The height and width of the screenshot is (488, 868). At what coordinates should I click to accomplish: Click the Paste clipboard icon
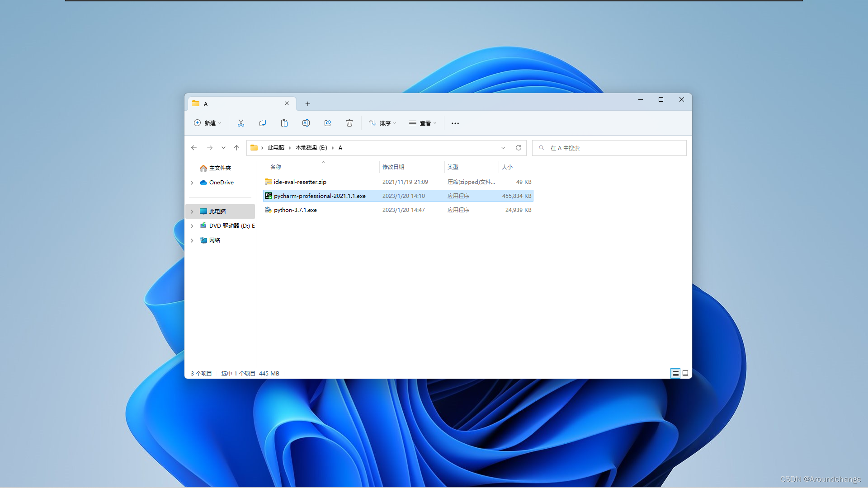click(284, 123)
